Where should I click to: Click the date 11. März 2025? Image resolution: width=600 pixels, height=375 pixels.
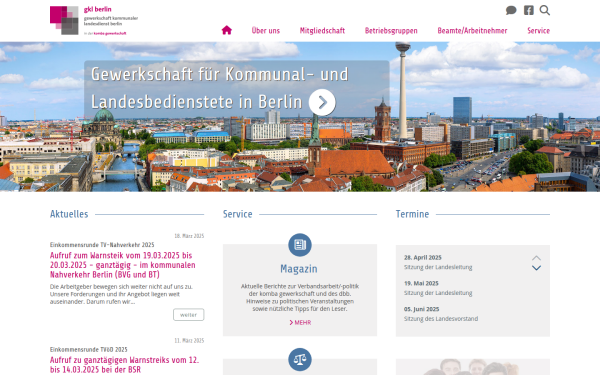189,341
